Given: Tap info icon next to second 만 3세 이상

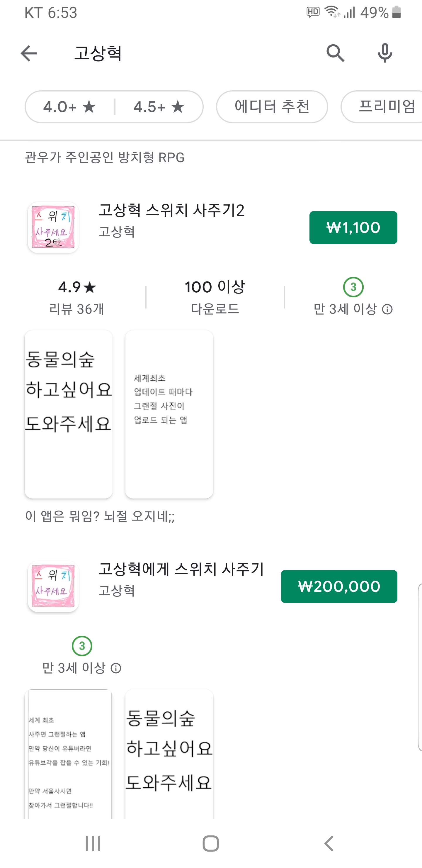Looking at the screenshot, I should (116, 668).
